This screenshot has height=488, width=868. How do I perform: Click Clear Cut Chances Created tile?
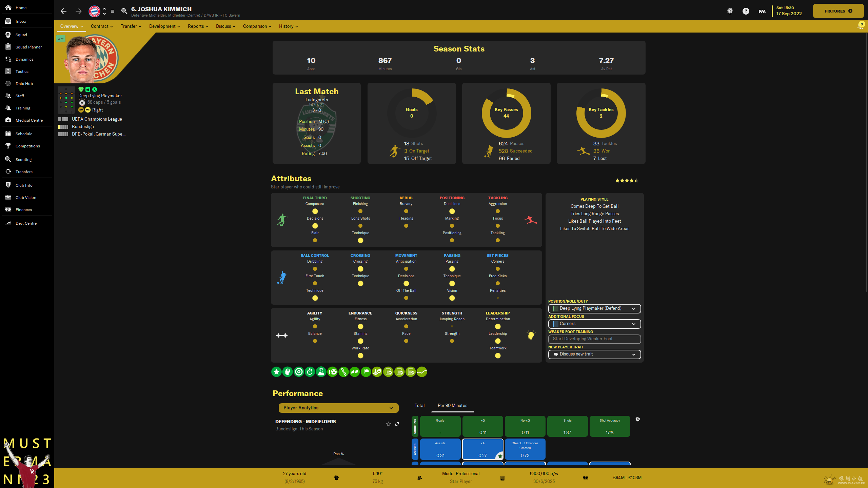click(525, 449)
